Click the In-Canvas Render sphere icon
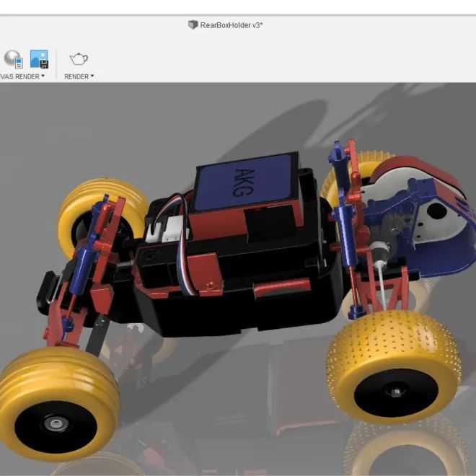The height and width of the screenshot is (476, 476). point(13,59)
